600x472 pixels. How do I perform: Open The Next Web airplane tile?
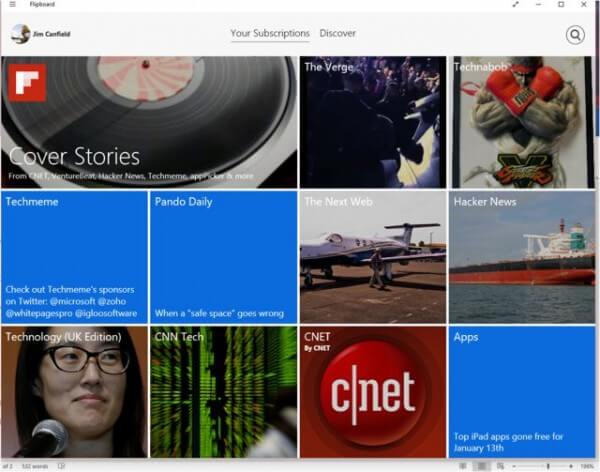[x=373, y=257]
